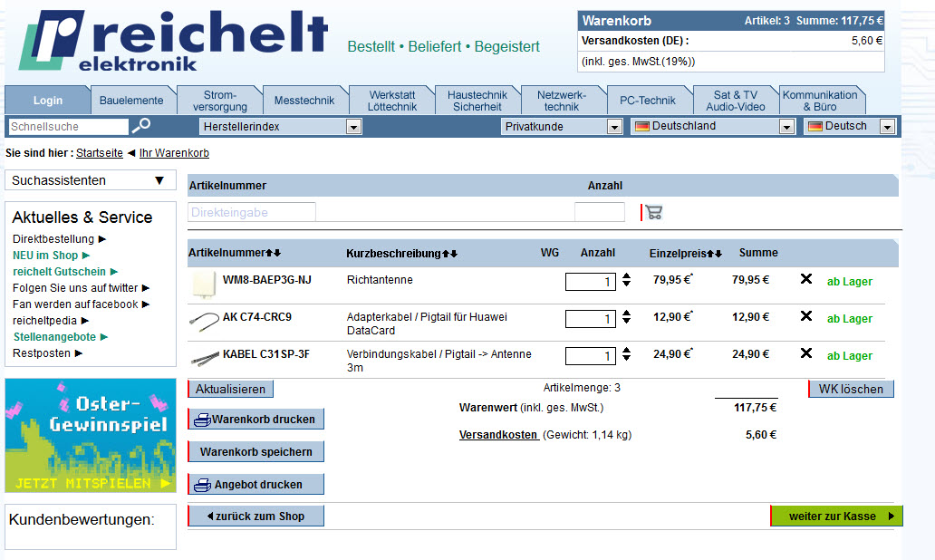Click the Warenkorb summary header
The image size is (935, 560).
pos(731,20)
